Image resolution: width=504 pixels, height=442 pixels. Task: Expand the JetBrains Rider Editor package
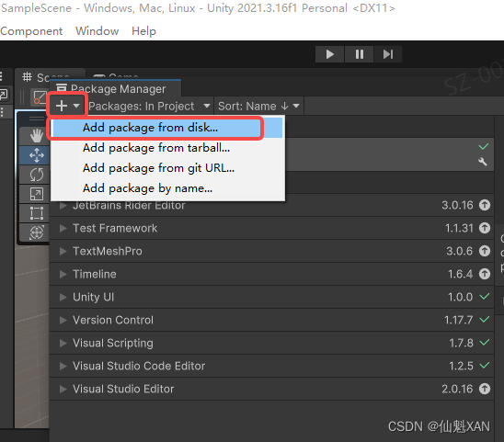63,205
